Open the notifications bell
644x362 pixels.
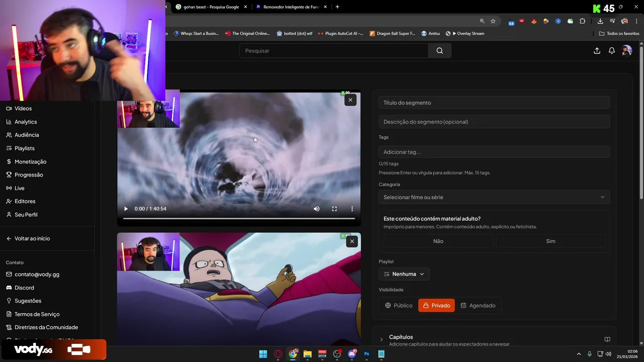click(x=612, y=51)
